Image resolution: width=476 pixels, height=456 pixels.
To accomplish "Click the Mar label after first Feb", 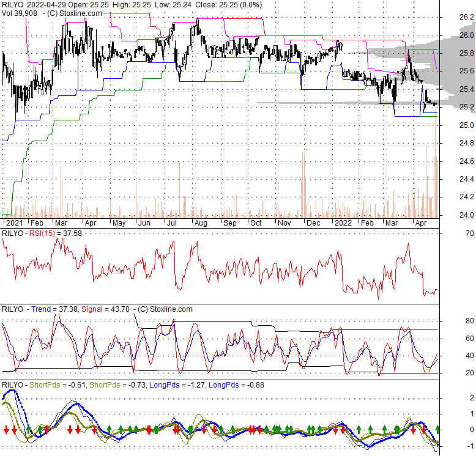I will [x=61, y=223].
